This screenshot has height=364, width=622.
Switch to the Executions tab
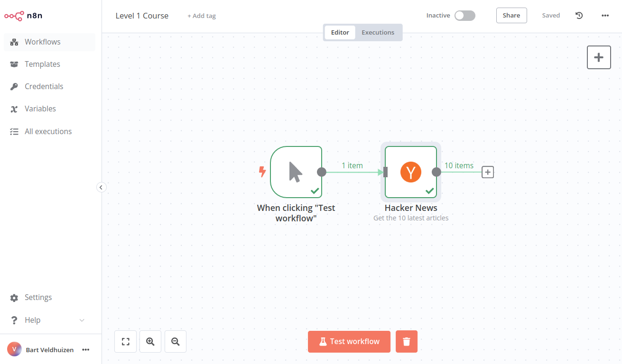[378, 32]
